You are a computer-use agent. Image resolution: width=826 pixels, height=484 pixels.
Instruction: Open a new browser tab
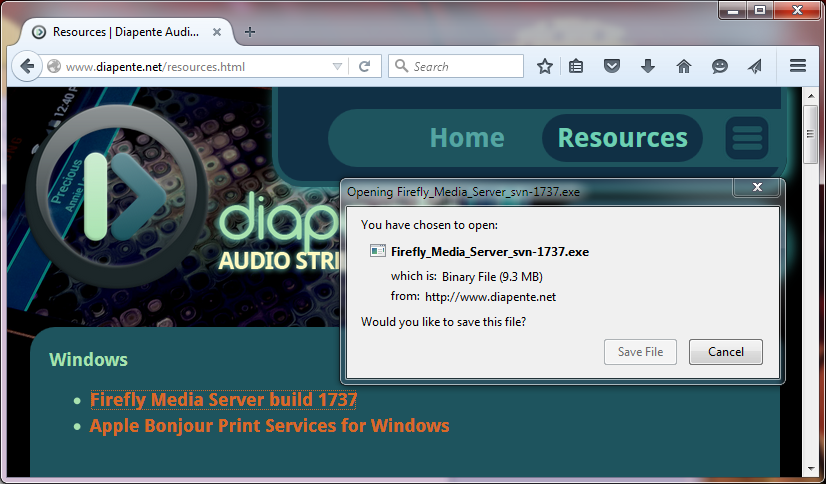[x=250, y=32]
